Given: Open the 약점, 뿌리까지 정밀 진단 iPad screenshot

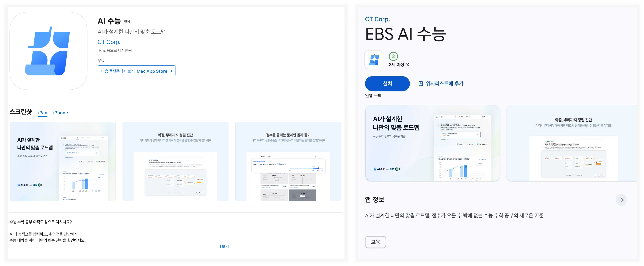Looking at the screenshot, I should pos(175,162).
